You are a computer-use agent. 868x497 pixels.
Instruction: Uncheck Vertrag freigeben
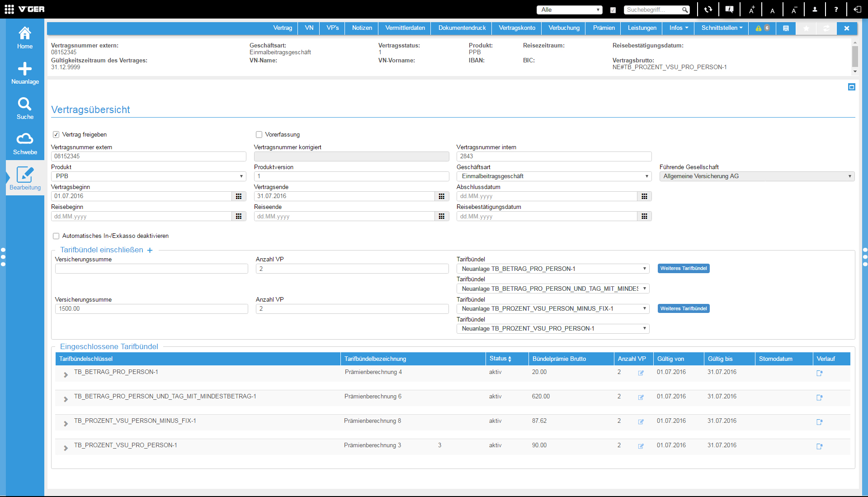click(56, 134)
